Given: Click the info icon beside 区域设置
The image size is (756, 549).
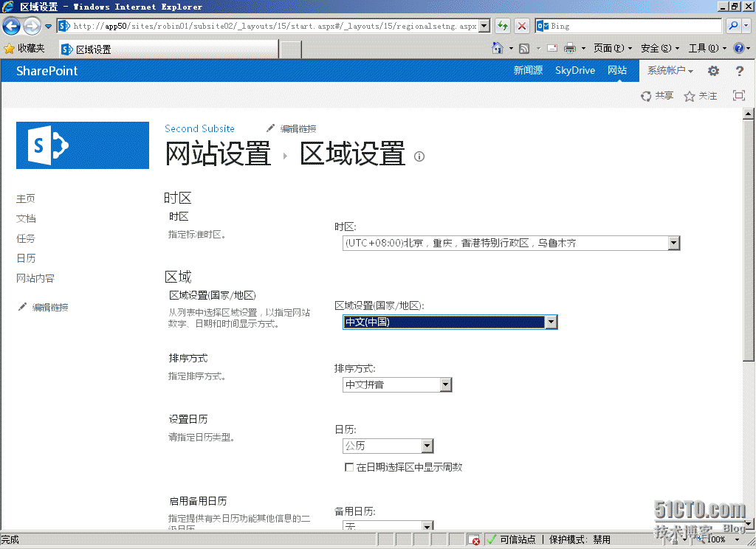Looking at the screenshot, I should coord(419,156).
